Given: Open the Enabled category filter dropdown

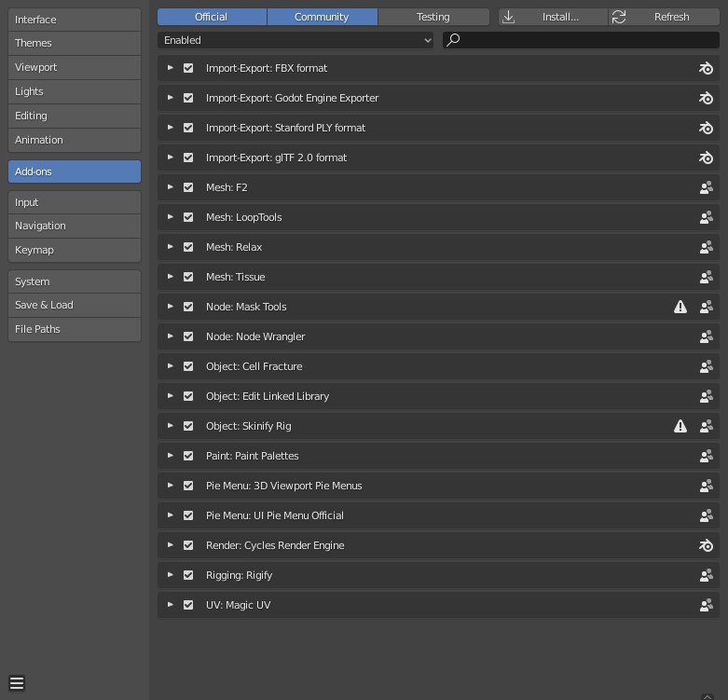Looking at the screenshot, I should pyautogui.click(x=295, y=40).
